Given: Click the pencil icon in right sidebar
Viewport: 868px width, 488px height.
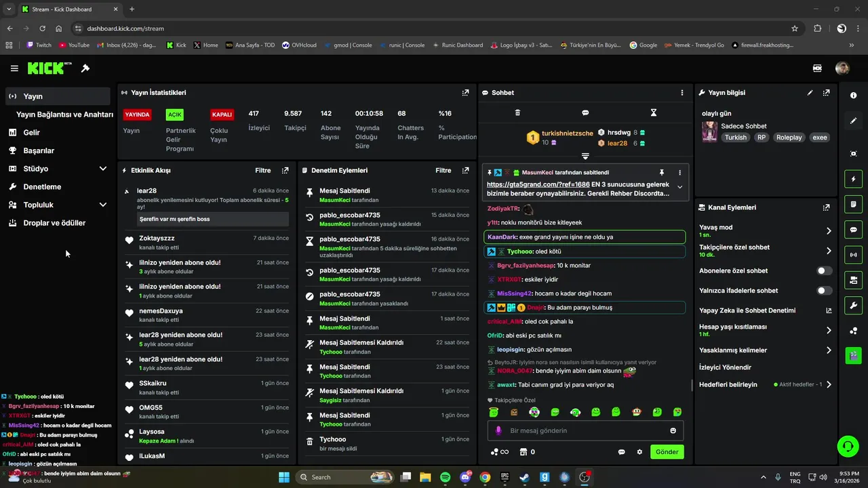Looking at the screenshot, I should point(853,121).
